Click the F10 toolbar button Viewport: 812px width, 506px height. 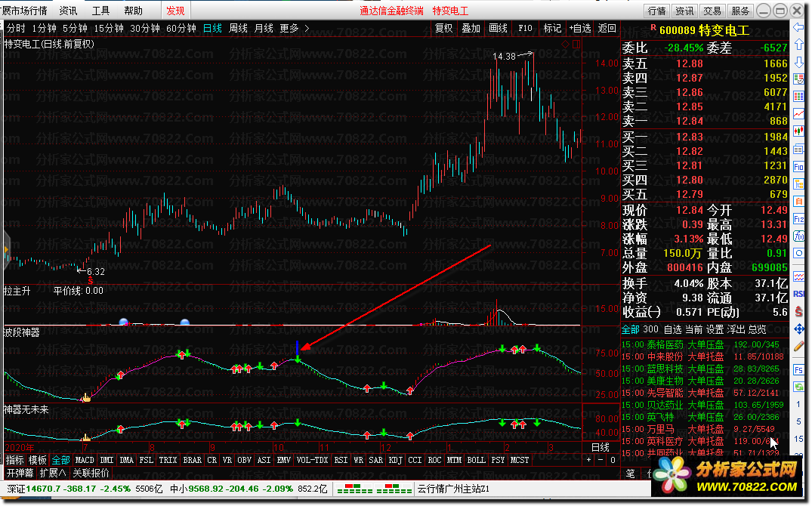(x=524, y=28)
